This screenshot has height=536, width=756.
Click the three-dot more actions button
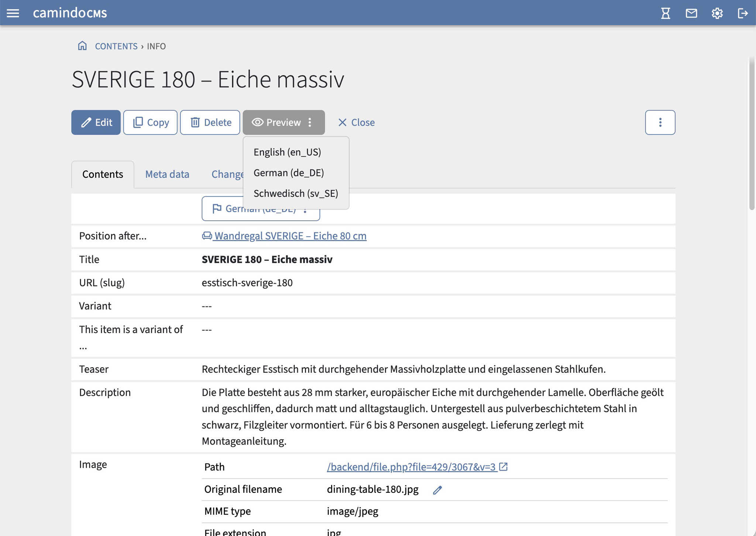click(660, 122)
